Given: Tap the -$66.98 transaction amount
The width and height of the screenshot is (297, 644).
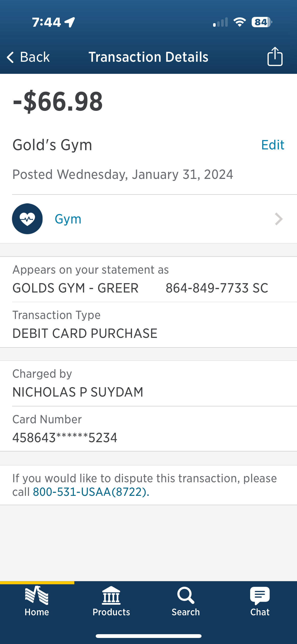Looking at the screenshot, I should [x=58, y=102].
